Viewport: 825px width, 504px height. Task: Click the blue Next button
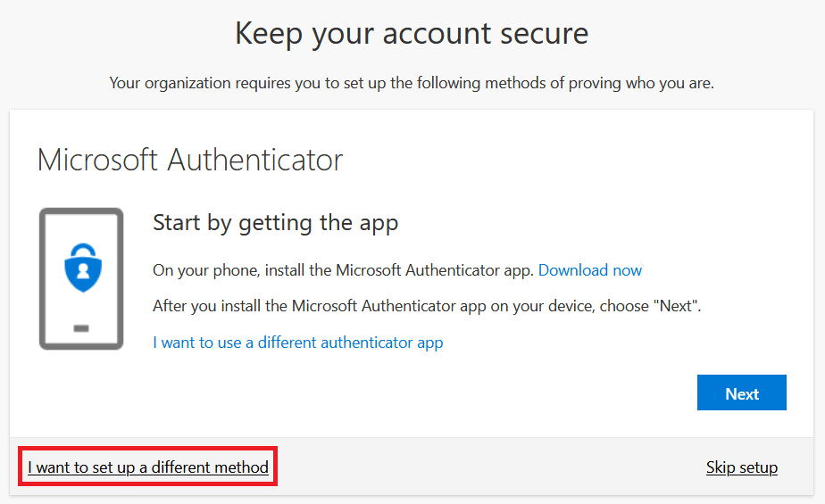(x=741, y=393)
